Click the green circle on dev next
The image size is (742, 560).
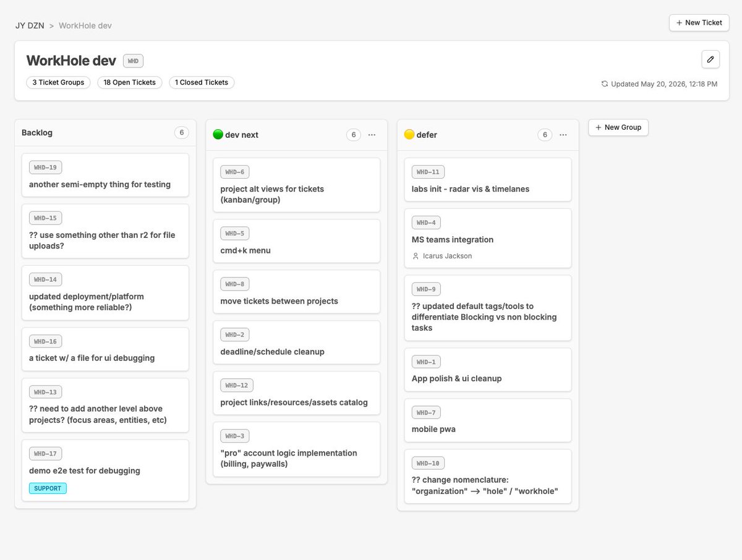click(x=218, y=134)
